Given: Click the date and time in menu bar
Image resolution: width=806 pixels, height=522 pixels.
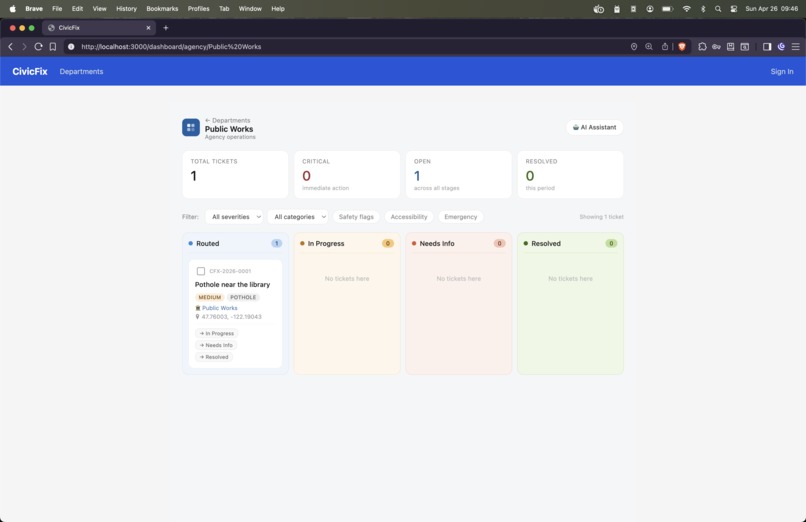Looking at the screenshot, I should click(x=771, y=9).
